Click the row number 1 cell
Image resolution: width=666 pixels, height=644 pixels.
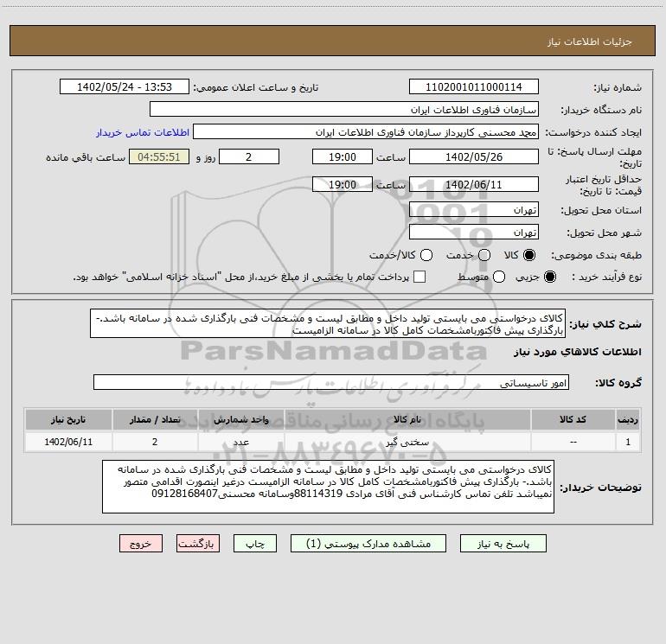click(628, 442)
